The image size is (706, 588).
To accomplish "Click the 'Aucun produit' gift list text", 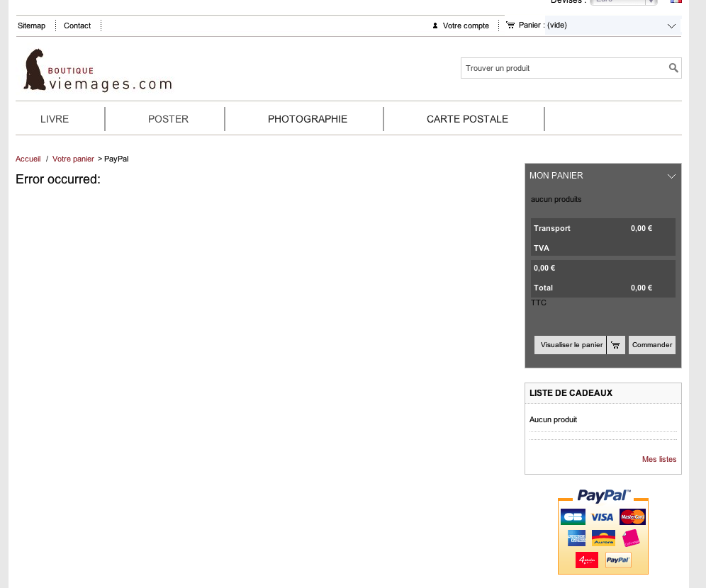I will pyautogui.click(x=553, y=419).
